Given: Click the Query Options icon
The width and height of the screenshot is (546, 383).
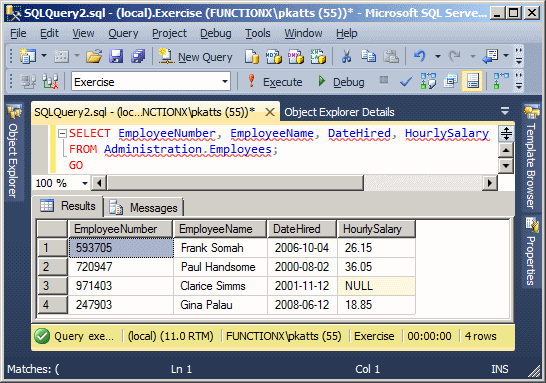Looking at the screenshot, I should point(451,81).
